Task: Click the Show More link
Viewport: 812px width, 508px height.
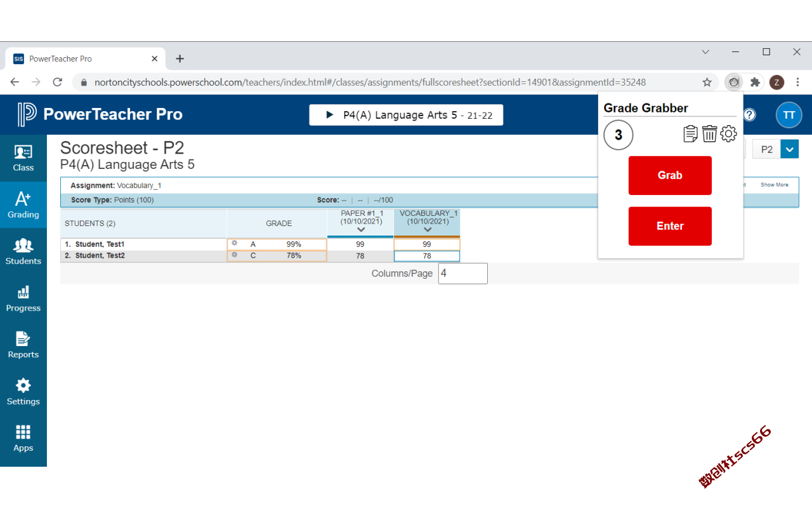Action: (775, 185)
